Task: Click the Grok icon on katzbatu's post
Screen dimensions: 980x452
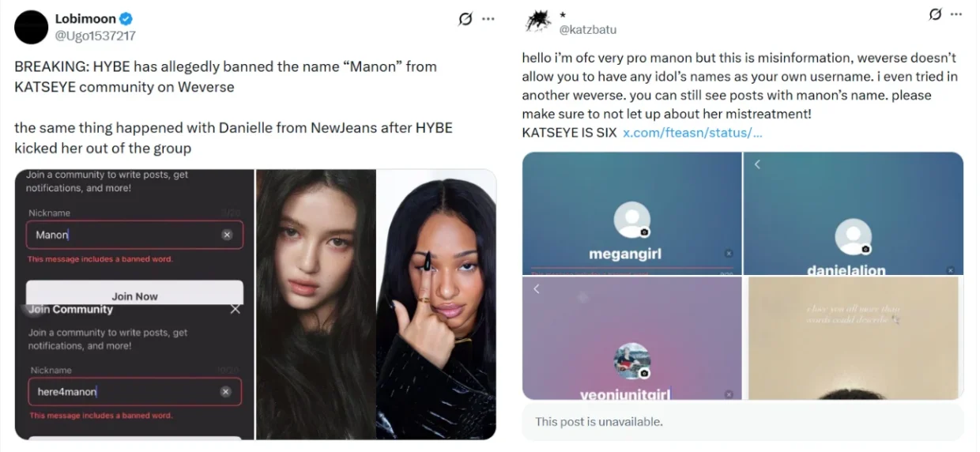Action: point(935,14)
